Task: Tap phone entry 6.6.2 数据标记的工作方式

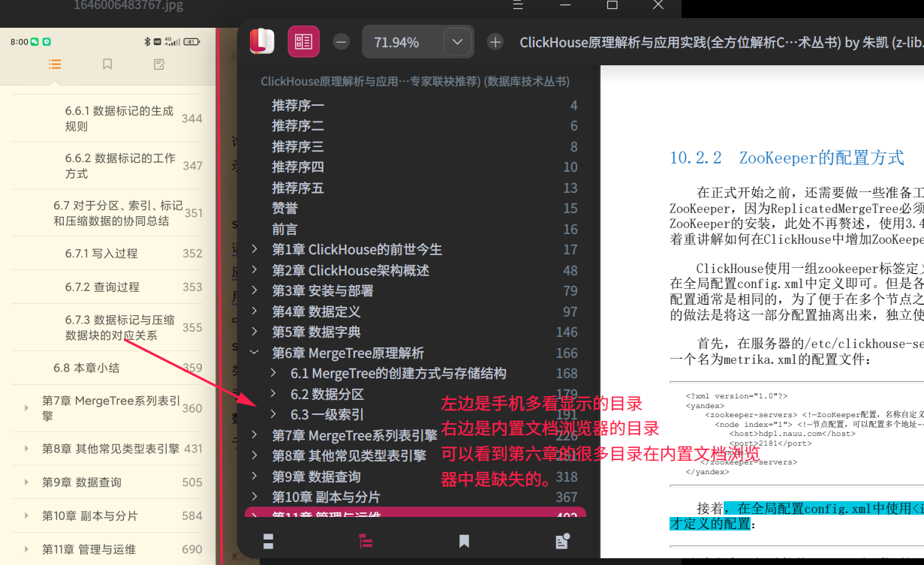Action: tap(120, 166)
